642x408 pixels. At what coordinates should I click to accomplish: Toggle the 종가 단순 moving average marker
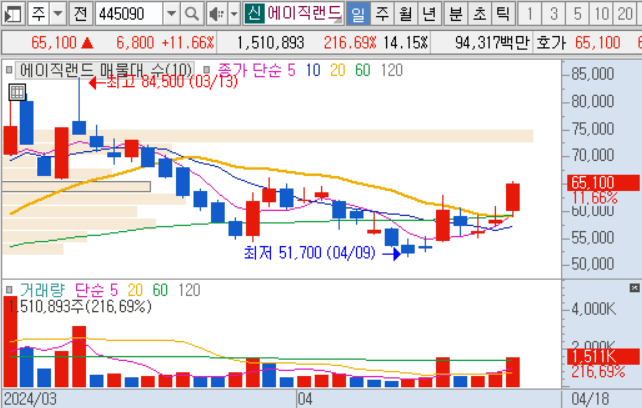pos(207,70)
